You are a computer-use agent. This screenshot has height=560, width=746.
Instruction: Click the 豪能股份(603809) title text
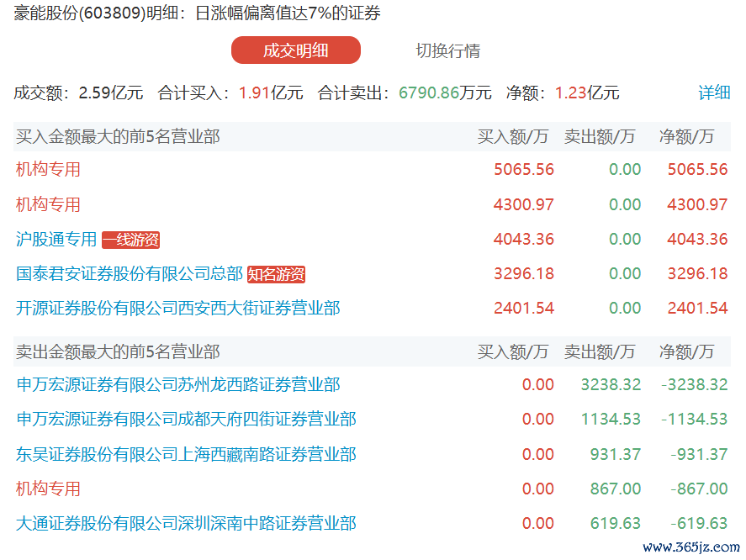79,13
